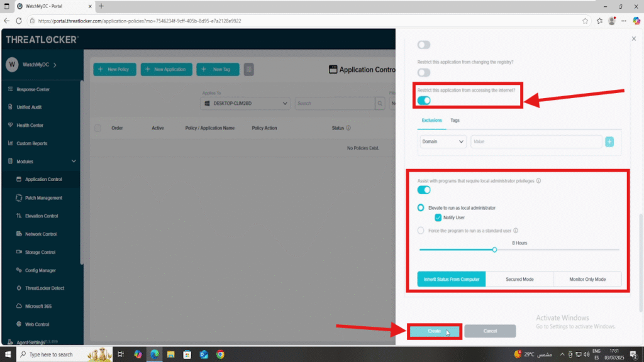Toggle assist with local administrator privileges
Image resolution: width=644 pixels, height=362 pixels.
(x=424, y=190)
